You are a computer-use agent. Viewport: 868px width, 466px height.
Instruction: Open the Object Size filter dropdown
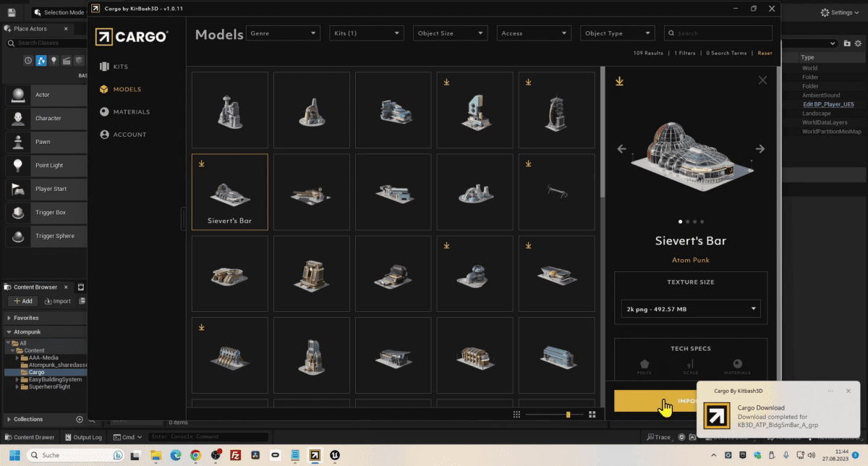(x=450, y=33)
